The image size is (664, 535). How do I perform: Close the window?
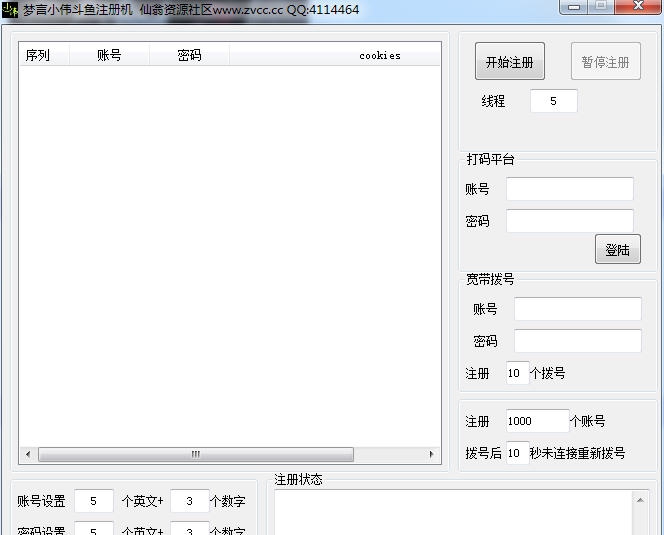(638, 6)
